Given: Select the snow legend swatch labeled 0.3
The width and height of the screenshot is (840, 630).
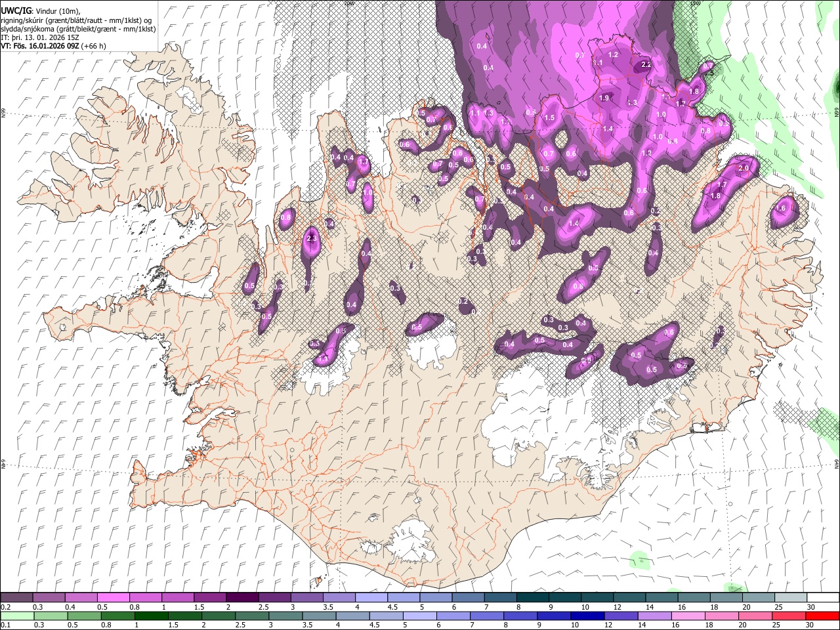Looking at the screenshot, I should tap(49, 598).
